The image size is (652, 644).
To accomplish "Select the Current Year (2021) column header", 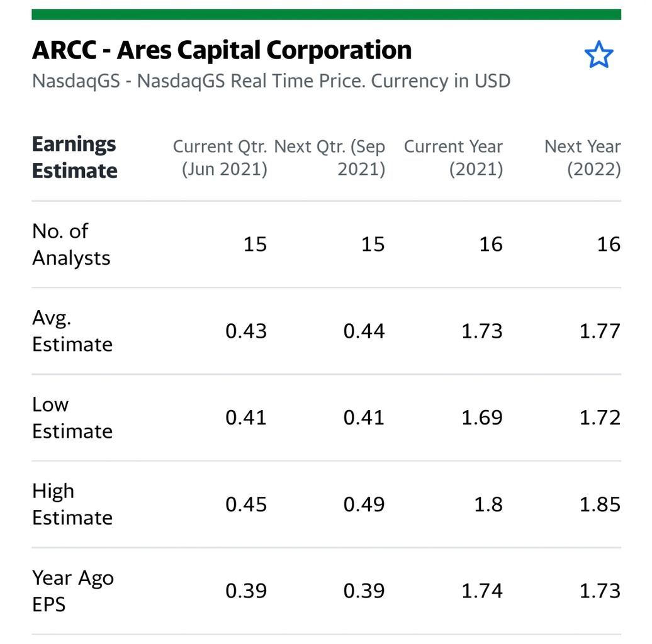I will (x=453, y=157).
